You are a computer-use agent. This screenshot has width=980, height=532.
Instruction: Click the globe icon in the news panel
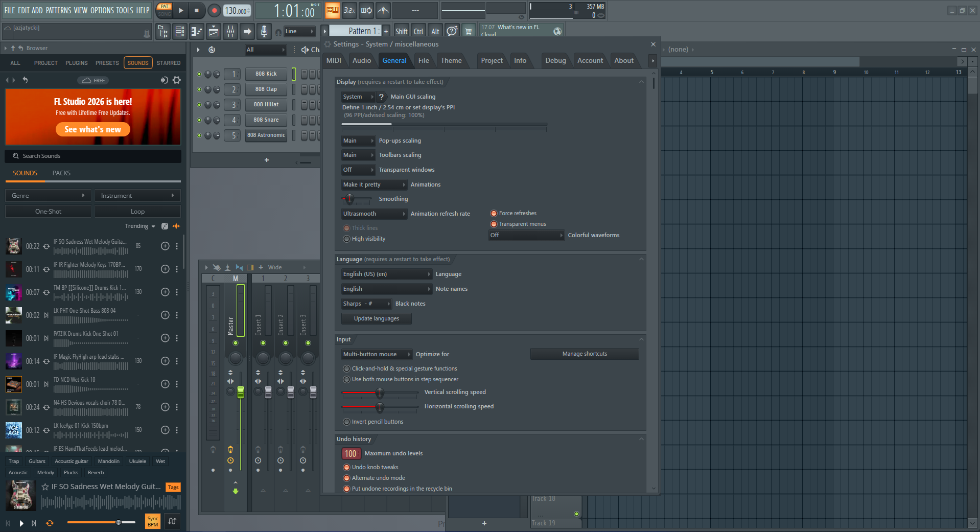(x=557, y=31)
